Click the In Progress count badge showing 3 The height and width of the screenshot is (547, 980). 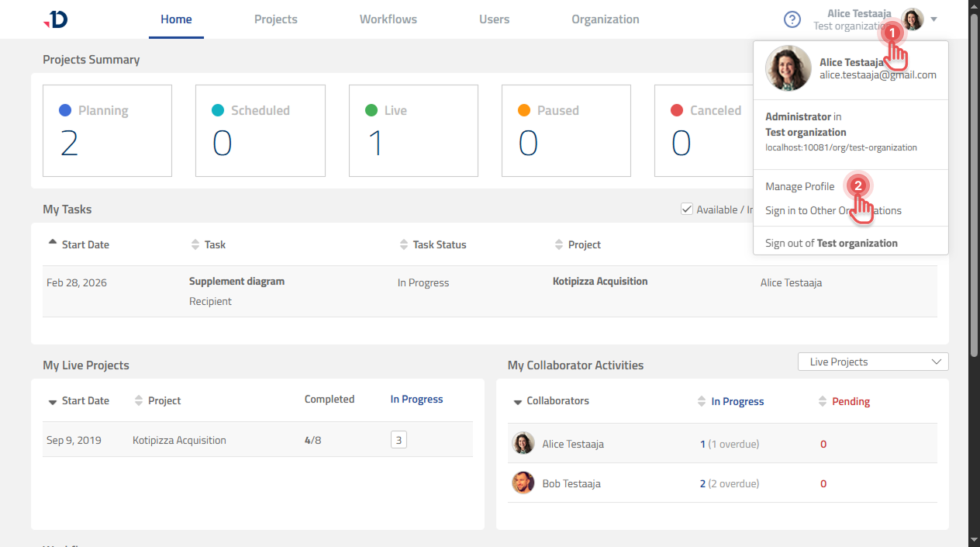pos(398,438)
